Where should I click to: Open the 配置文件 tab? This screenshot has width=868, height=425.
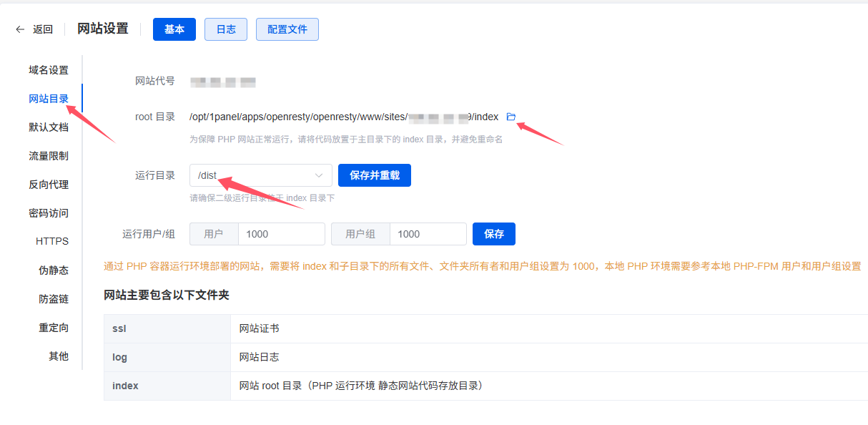287,29
